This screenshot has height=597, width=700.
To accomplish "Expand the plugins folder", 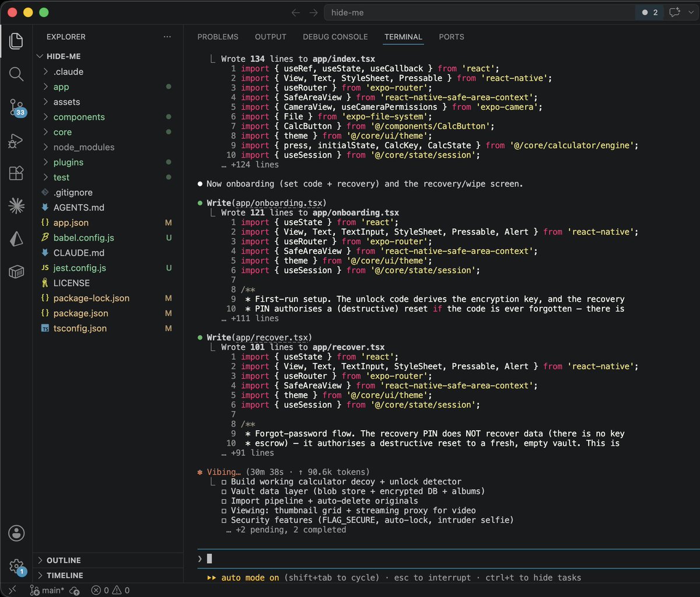I will coord(108,162).
